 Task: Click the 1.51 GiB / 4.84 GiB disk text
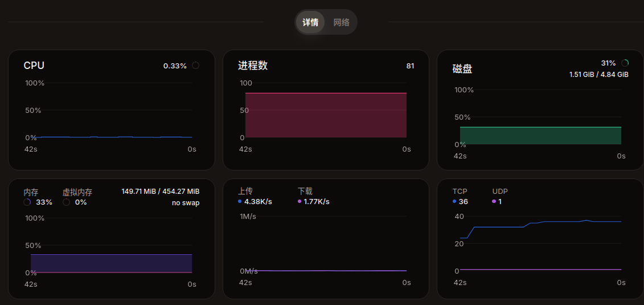(x=598, y=75)
